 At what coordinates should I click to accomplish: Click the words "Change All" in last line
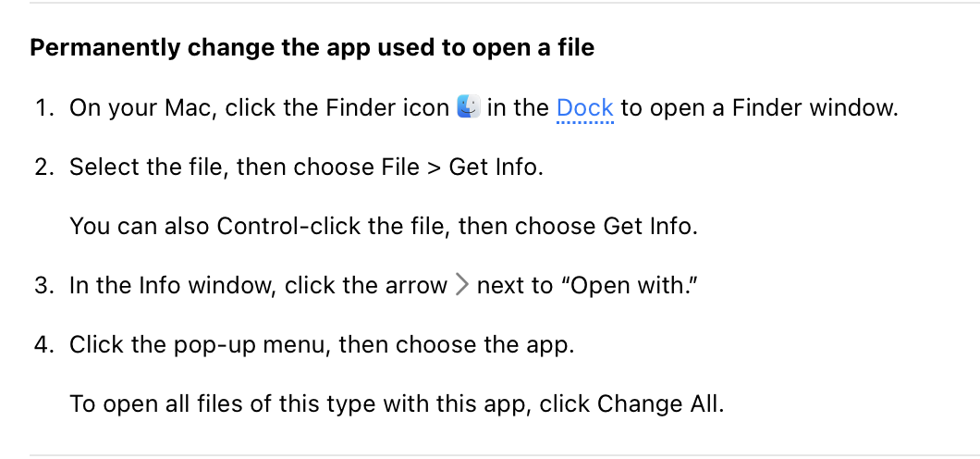point(660,404)
